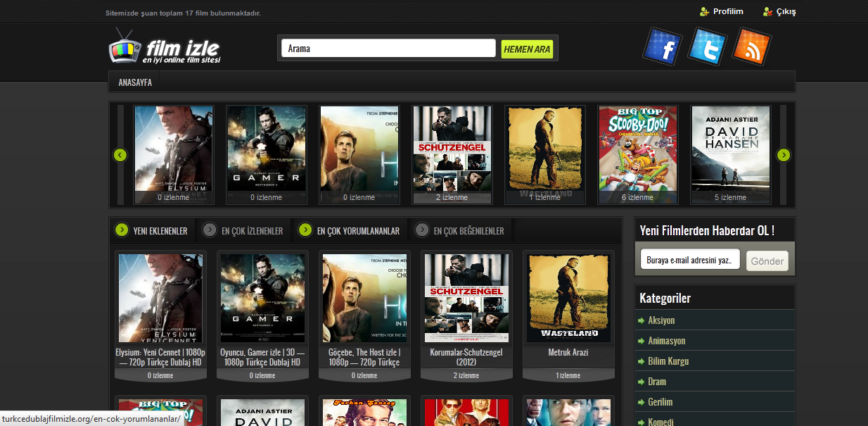Focus the Arama search field

coord(389,49)
